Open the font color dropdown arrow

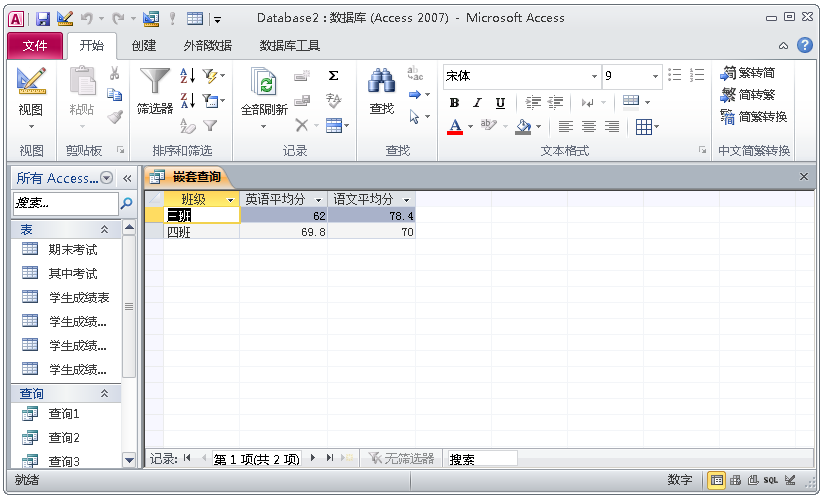(470, 127)
